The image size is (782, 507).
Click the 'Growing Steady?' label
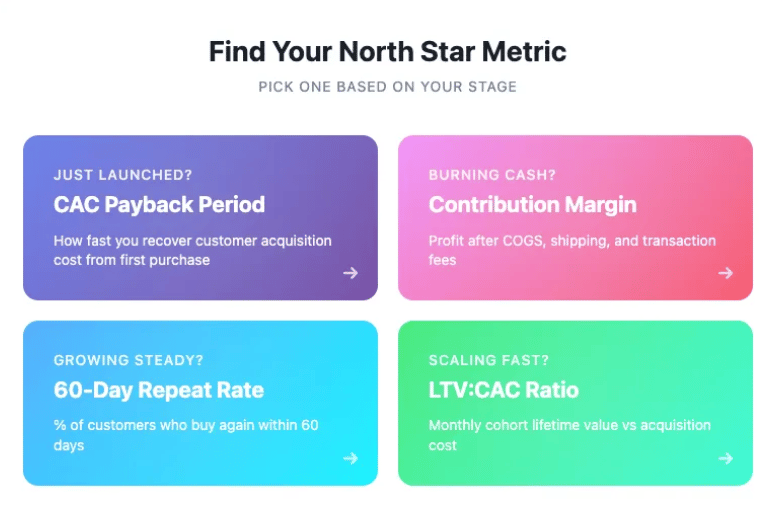click(128, 360)
